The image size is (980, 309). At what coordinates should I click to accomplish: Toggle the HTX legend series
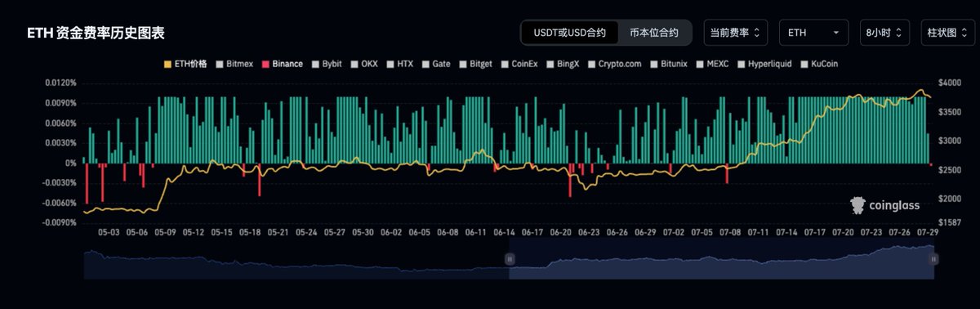[400, 64]
